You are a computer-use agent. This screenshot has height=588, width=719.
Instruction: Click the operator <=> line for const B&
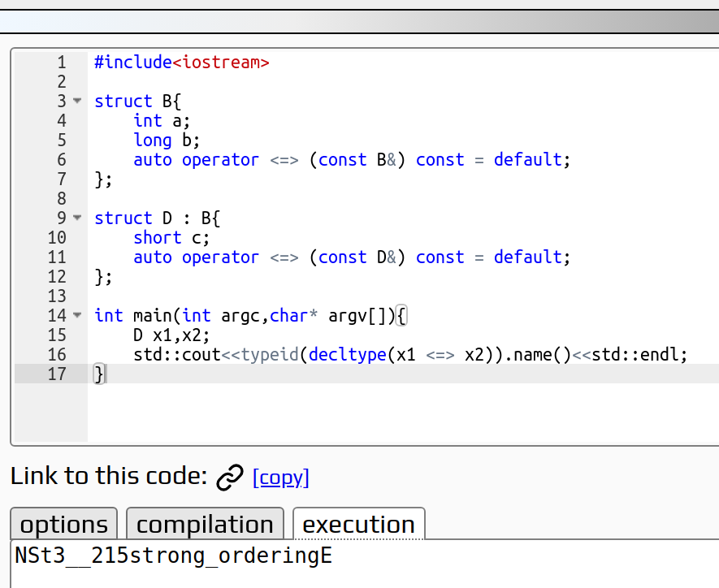click(x=352, y=159)
